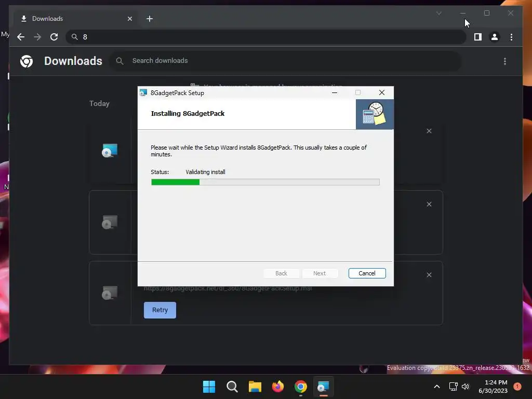The height and width of the screenshot is (399, 532).
Task: Open the Windows Start menu
Action: 209,387
